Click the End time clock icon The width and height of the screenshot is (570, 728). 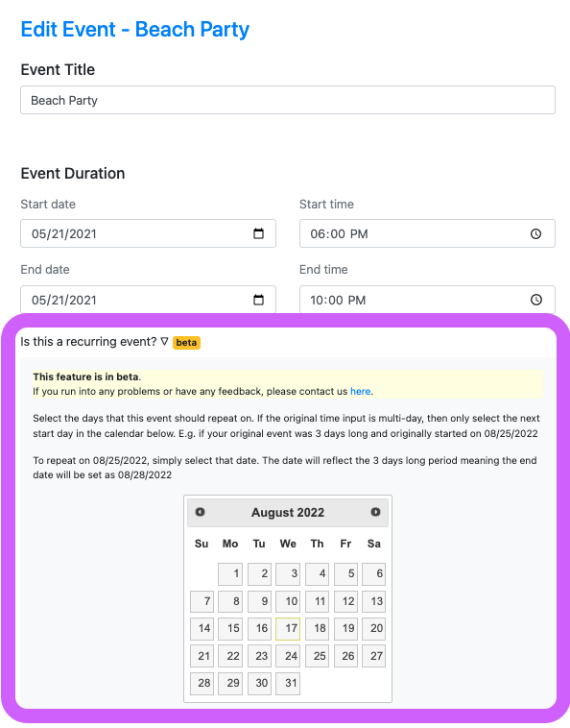[x=535, y=300]
